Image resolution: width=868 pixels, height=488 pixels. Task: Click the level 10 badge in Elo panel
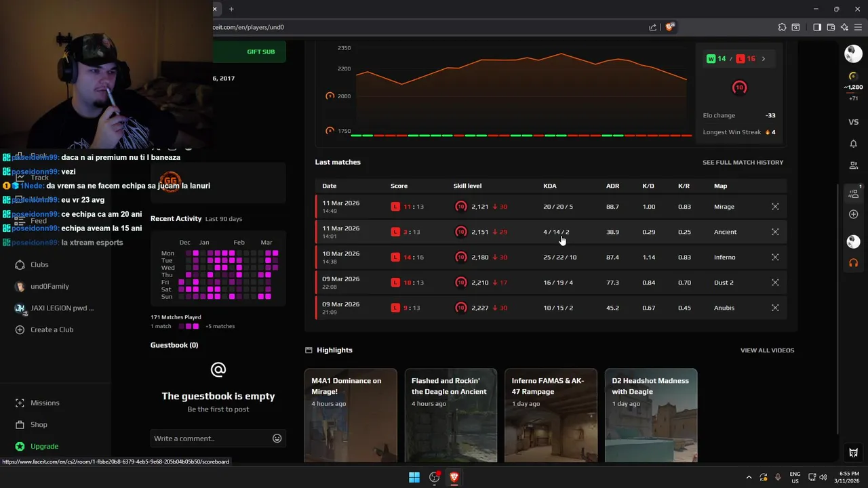[x=739, y=87]
